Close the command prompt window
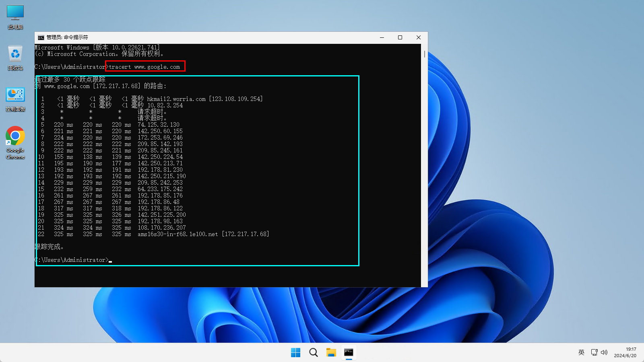This screenshot has width=644, height=362. tap(419, 37)
